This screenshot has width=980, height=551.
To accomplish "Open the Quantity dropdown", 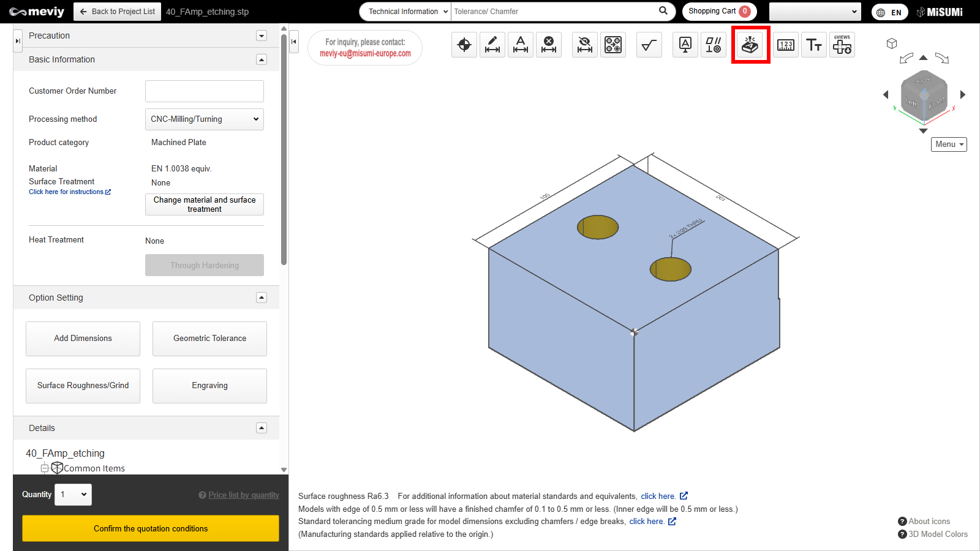I will 73,495.
